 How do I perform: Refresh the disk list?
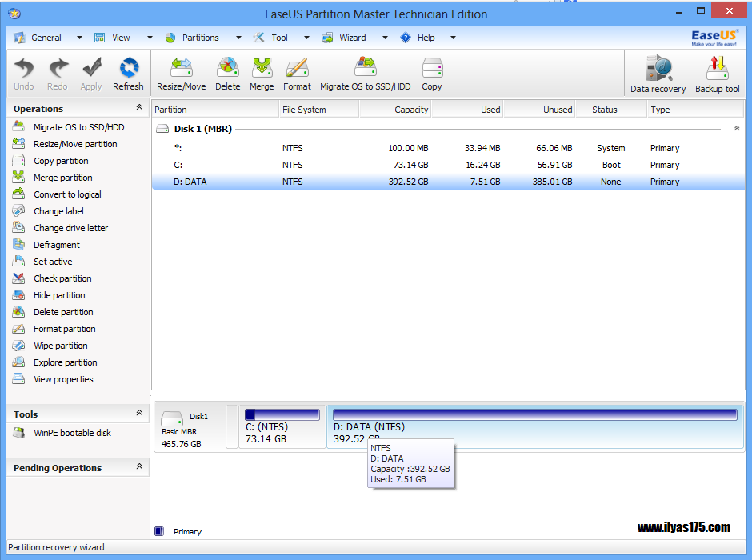(128, 74)
